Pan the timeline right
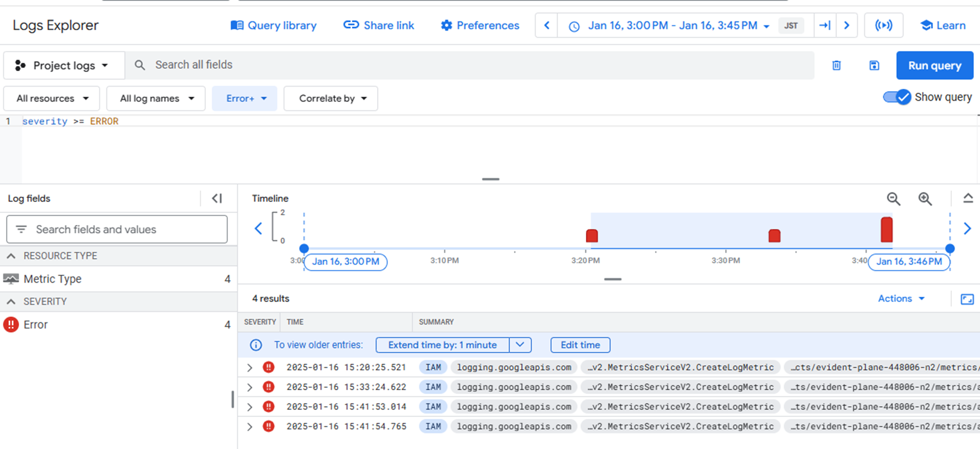Image resolution: width=980 pixels, height=449 pixels. tap(967, 229)
